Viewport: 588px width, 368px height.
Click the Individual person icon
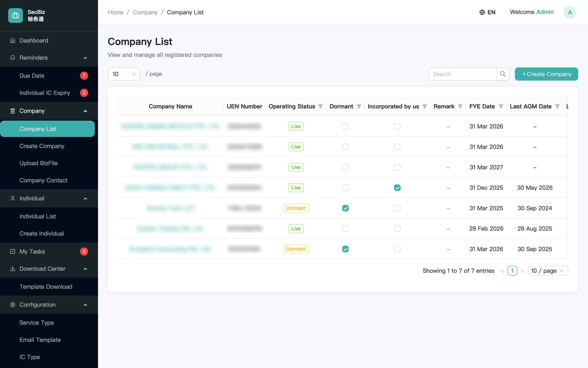(x=13, y=198)
